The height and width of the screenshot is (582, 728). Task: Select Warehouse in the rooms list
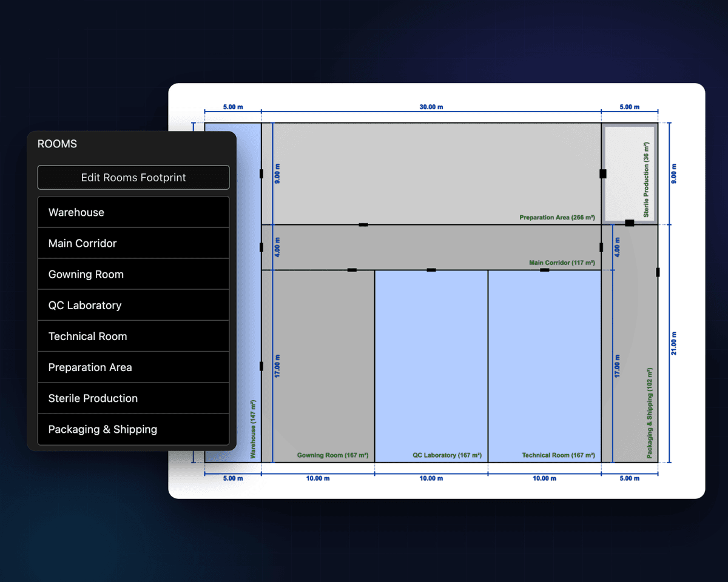pyautogui.click(x=133, y=212)
